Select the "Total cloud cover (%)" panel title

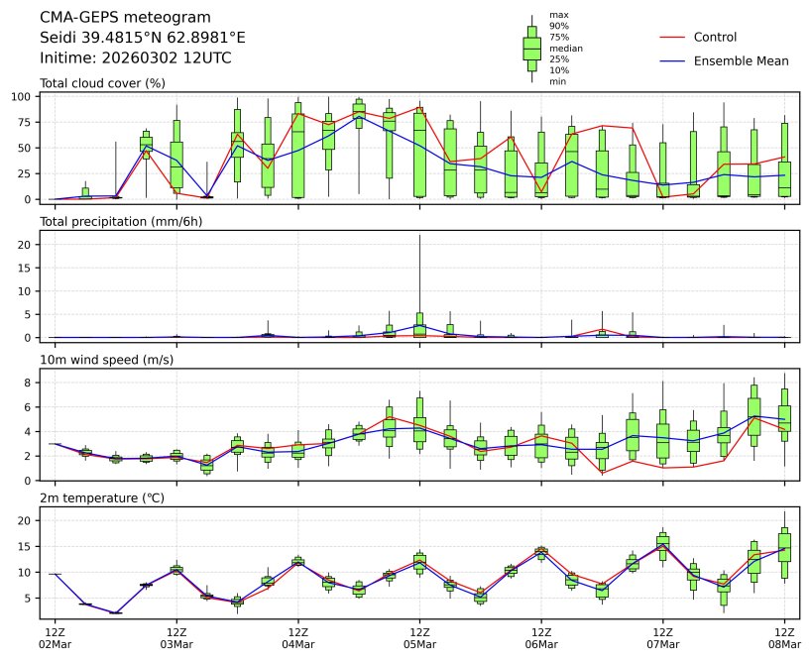[102, 83]
